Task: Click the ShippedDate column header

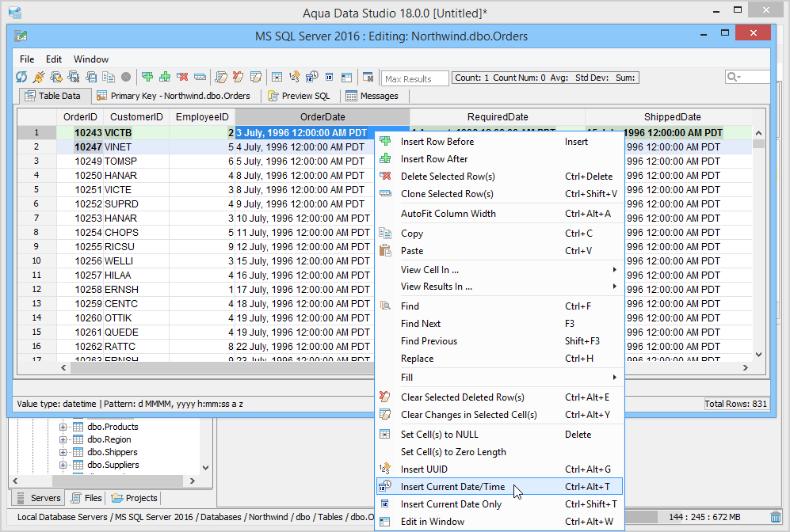Action: (x=673, y=116)
